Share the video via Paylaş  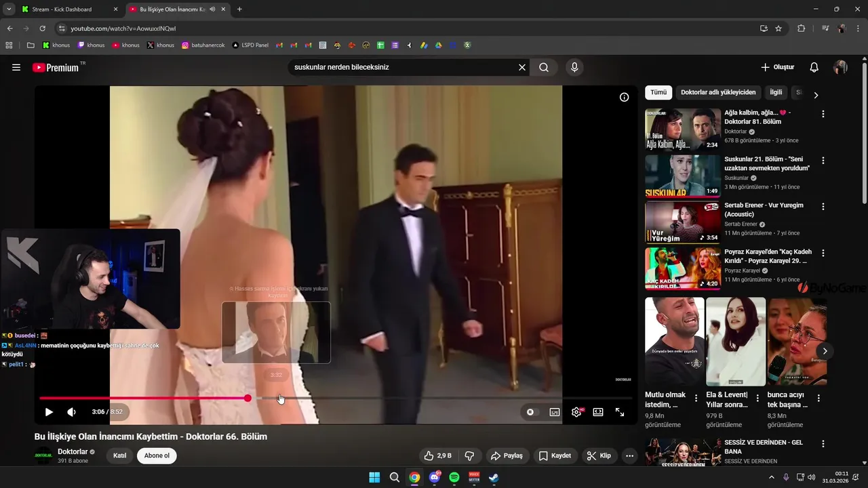pyautogui.click(x=507, y=455)
